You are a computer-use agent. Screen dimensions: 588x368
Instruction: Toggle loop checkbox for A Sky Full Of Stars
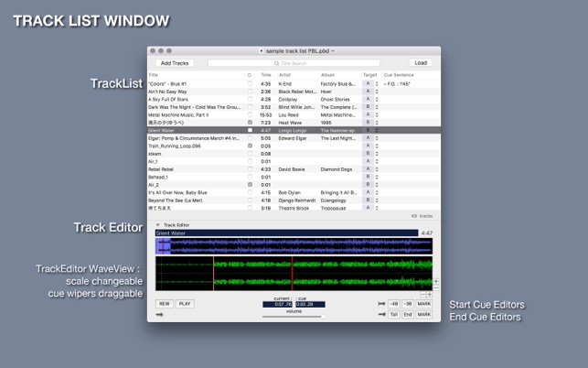[x=250, y=99]
